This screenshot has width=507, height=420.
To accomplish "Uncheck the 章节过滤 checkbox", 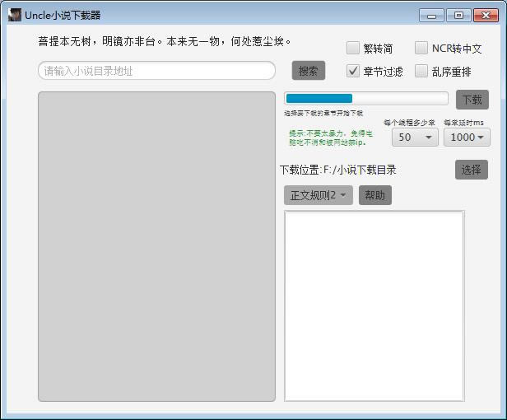I will tap(353, 71).
